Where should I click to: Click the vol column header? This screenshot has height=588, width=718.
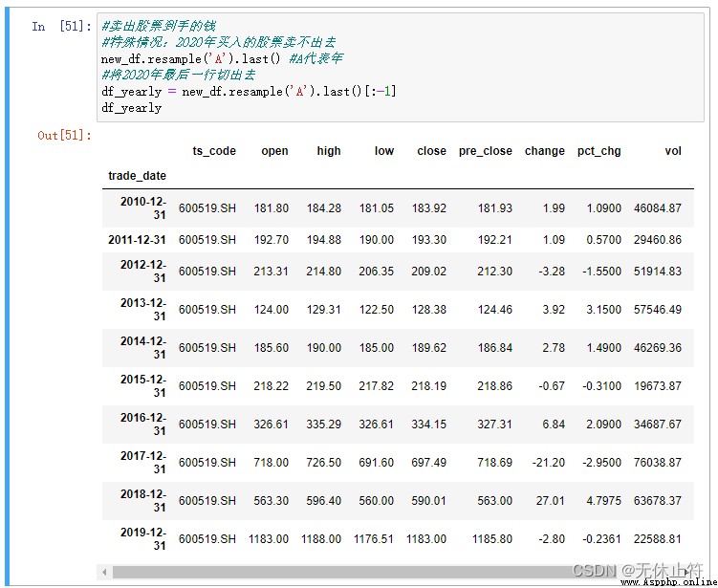point(673,151)
